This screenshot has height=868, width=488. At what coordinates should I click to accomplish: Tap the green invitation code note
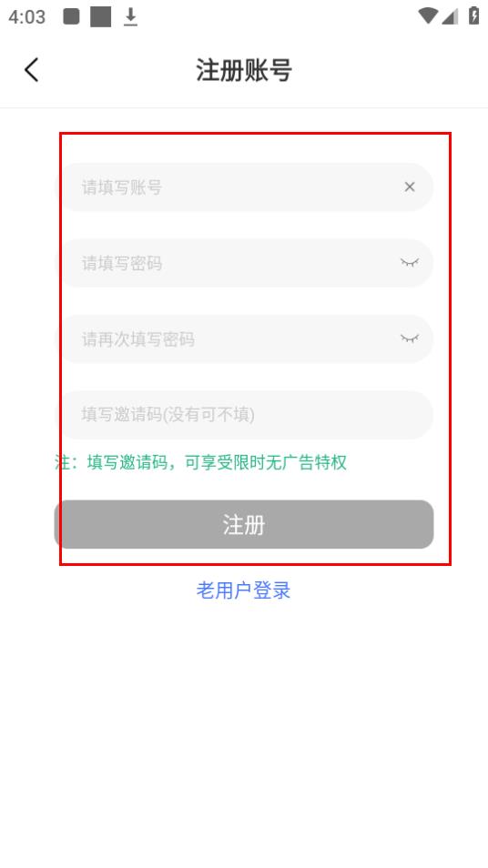(200, 462)
